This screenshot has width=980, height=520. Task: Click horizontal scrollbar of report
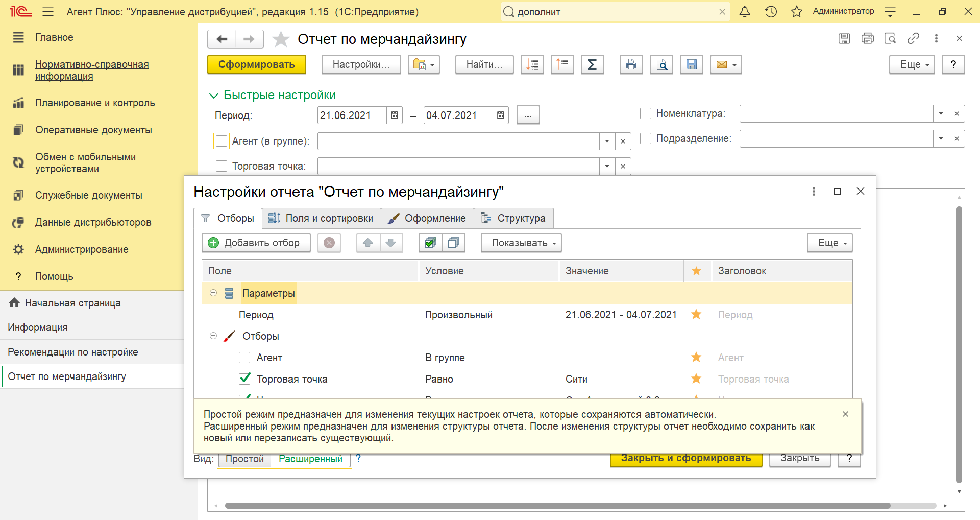557,506
